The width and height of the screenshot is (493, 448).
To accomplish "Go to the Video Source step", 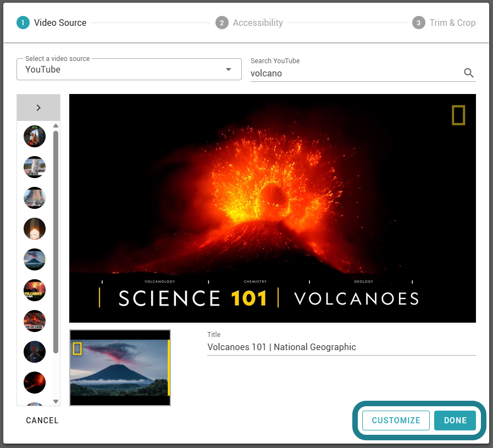I will [x=52, y=23].
